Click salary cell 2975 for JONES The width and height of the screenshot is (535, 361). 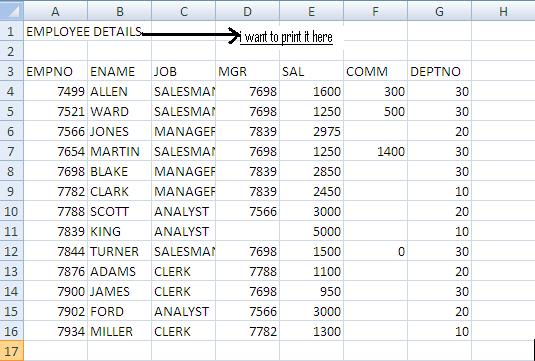(x=312, y=131)
